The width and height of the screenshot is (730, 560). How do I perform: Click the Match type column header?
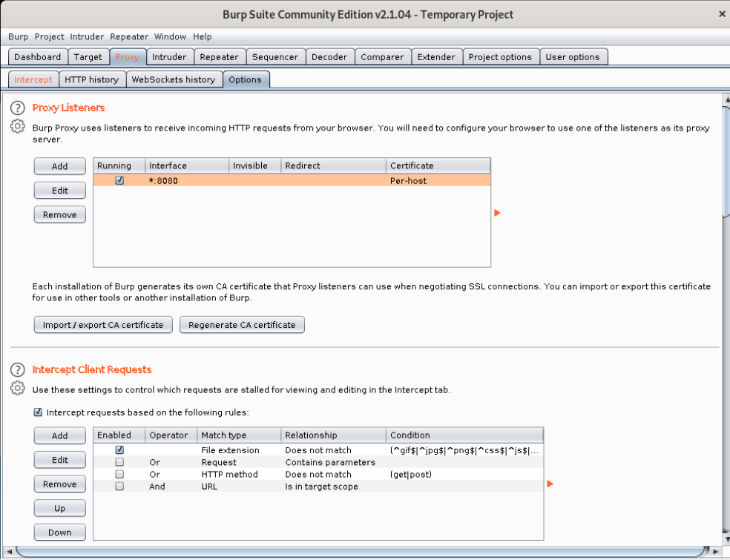coord(239,435)
